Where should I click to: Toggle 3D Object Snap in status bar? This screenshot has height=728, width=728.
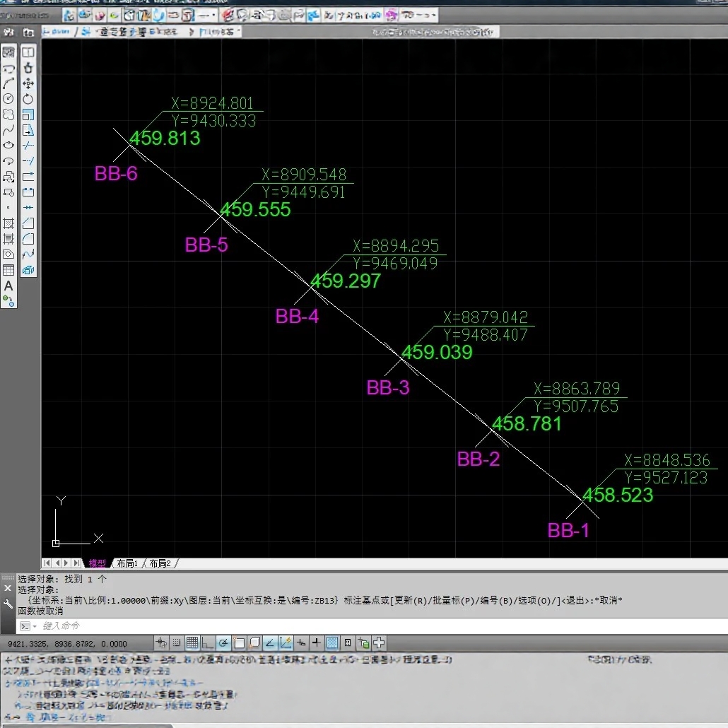pyautogui.click(x=254, y=643)
